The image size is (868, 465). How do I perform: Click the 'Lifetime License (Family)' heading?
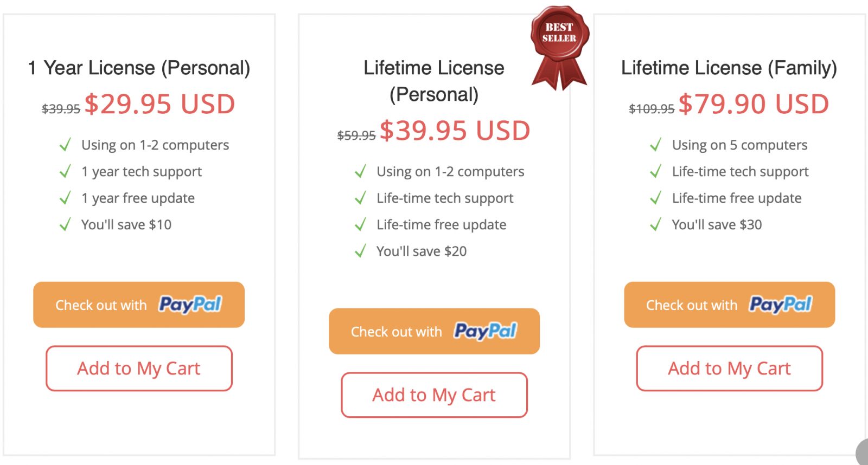coord(729,68)
